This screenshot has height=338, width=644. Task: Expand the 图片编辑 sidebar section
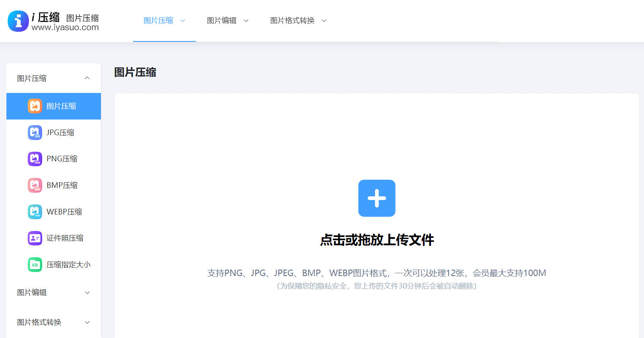(87, 293)
